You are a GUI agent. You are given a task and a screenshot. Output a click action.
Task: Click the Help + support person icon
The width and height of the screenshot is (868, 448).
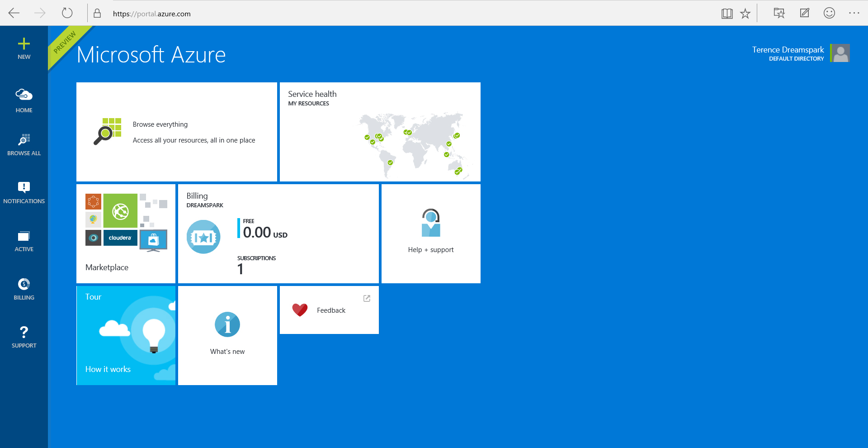click(x=431, y=223)
